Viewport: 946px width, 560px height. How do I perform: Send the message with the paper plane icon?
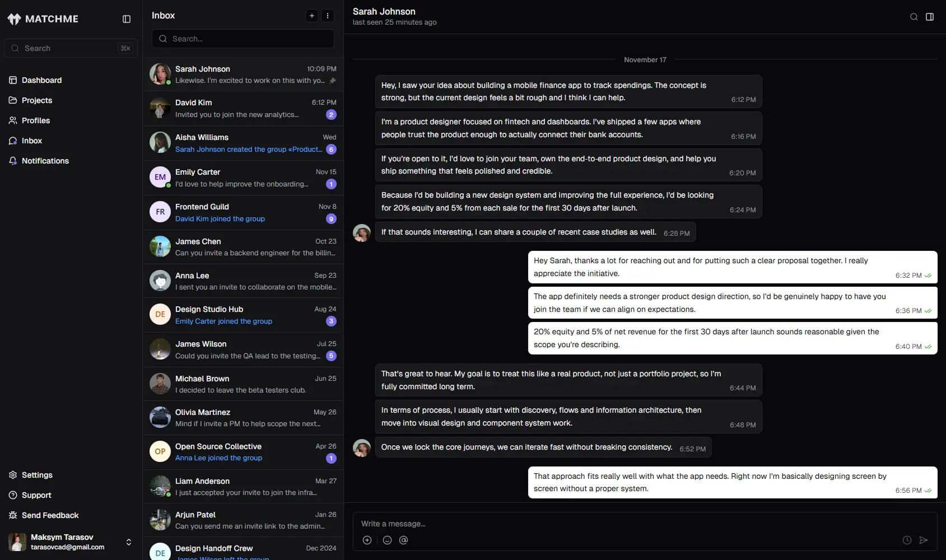923,540
